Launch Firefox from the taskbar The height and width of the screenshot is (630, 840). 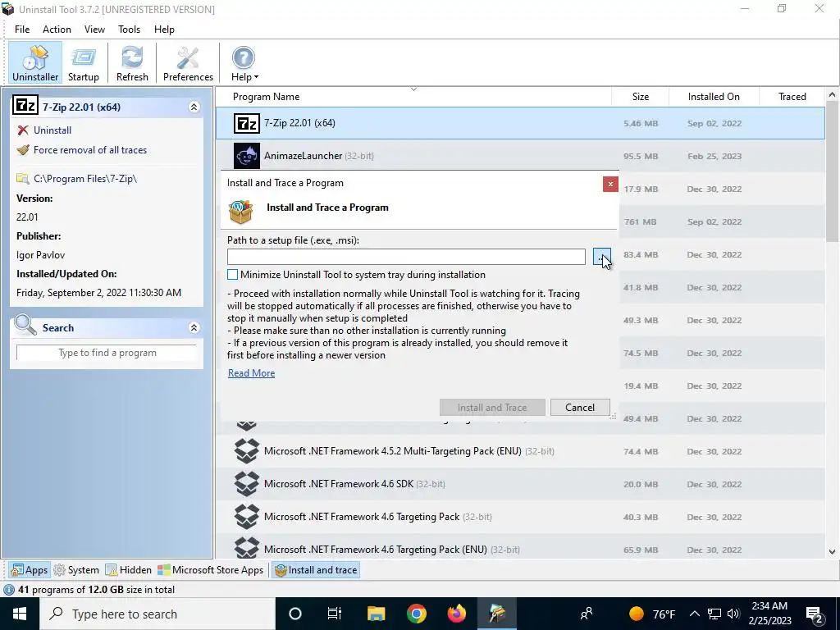[x=456, y=614]
